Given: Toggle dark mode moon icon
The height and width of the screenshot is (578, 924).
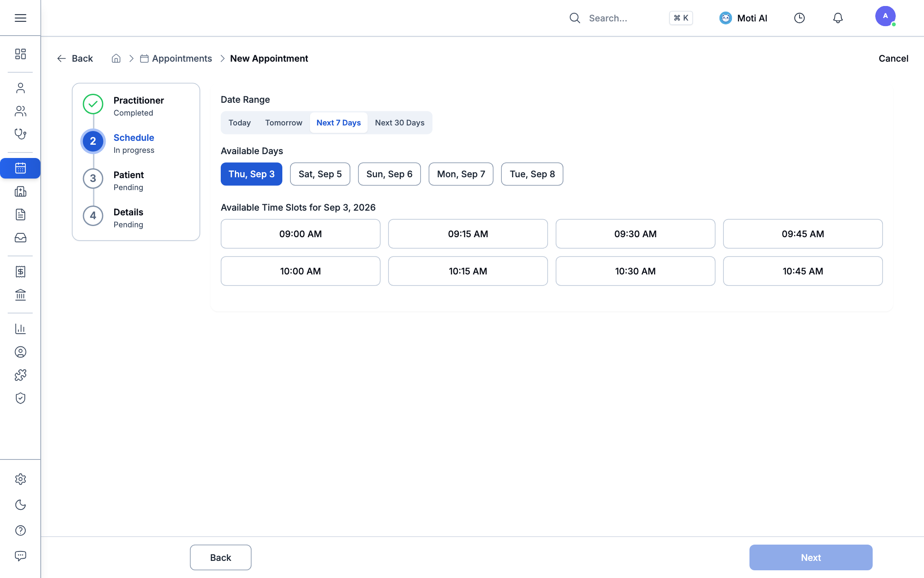Looking at the screenshot, I should [x=20, y=505].
